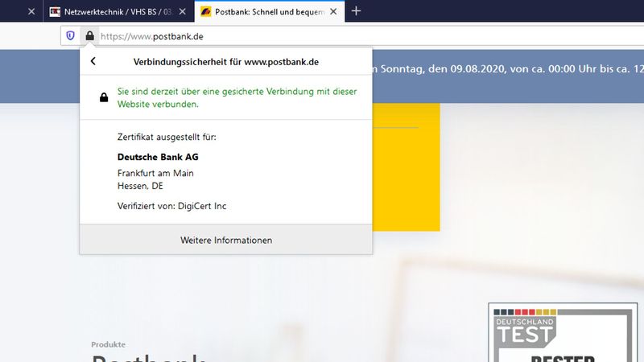The height and width of the screenshot is (362, 644).
Task: Click the Produkte label on the page
Action: (x=109, y=344)
